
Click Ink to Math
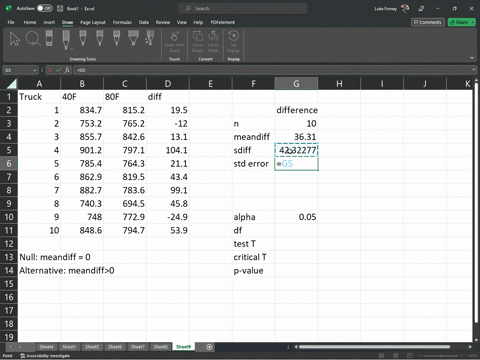click(213, 42)
